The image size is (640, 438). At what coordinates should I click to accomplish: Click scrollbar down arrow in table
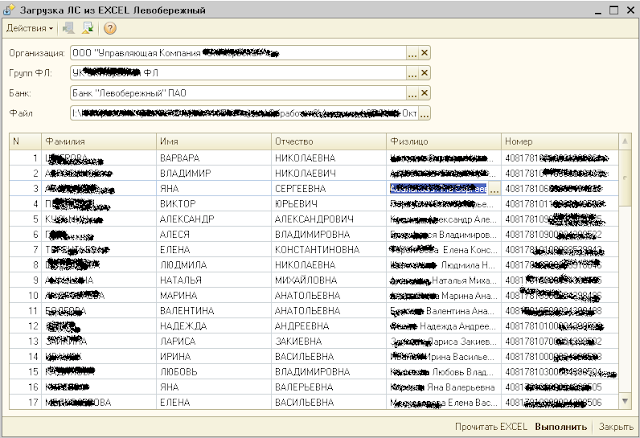(625, 401)
